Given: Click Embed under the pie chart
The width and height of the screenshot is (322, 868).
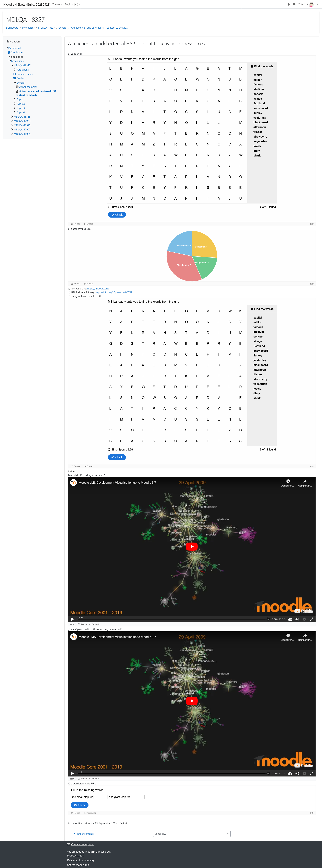Looking at the screenshot, I should coord(88,284).
